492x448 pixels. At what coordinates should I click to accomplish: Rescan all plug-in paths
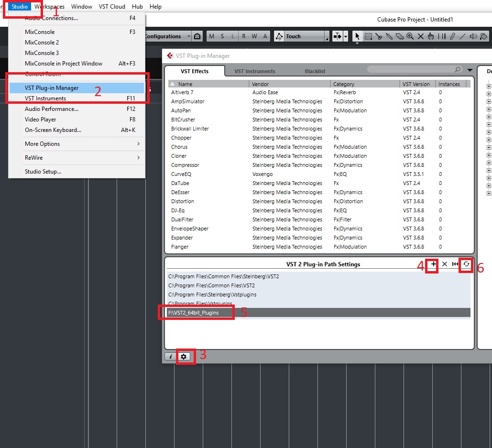coord(466,264)
